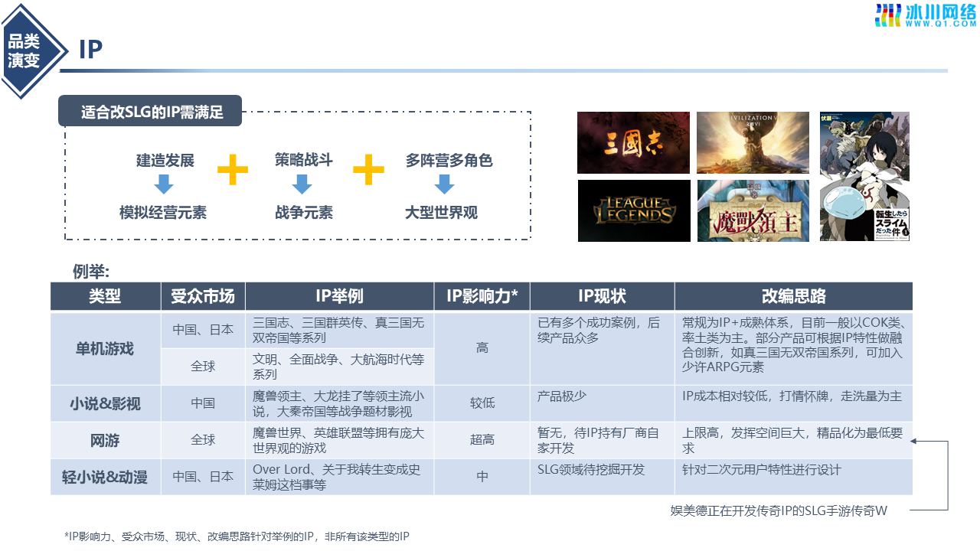This screenshot has width=980, height=551.
Task: Select the 小说&影视 type cell
Action: click(x=105, y=403)
